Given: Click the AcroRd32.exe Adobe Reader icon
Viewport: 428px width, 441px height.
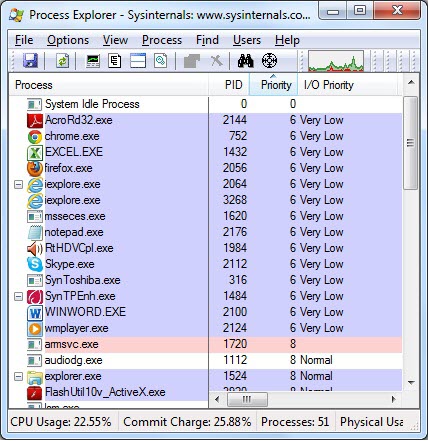Looking at the screenshot, I should click(35, 120).
